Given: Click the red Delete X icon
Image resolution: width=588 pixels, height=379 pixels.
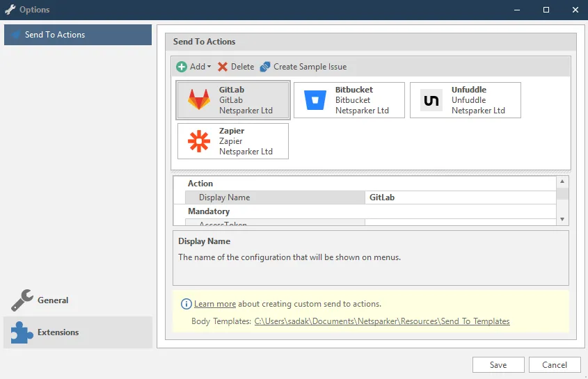Looking at the screenshot, I should [x=223, y=67].
